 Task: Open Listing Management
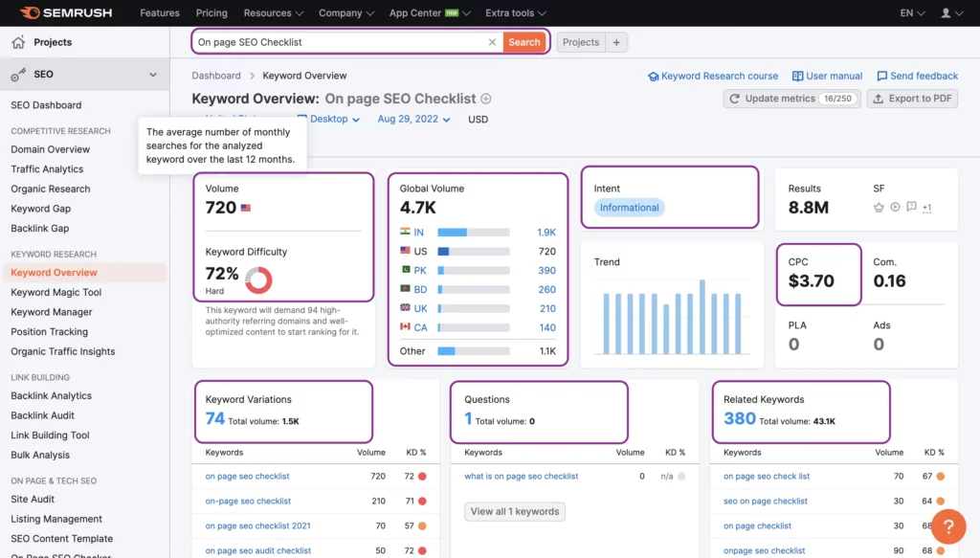point(56,519)
